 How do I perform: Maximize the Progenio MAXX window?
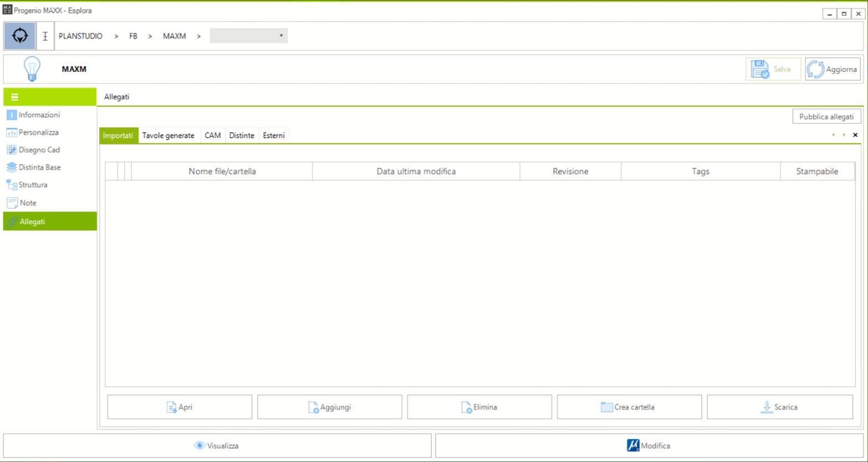click(844, 14)
